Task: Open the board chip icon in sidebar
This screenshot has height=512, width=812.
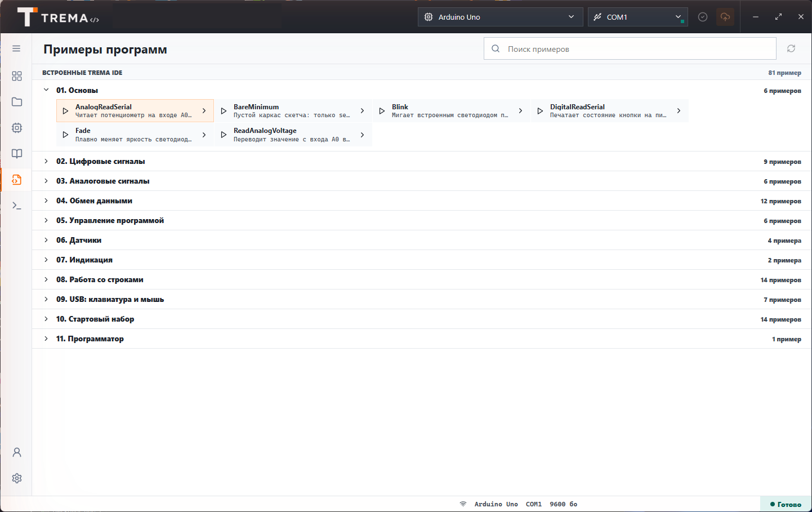Action: [16, 128]
